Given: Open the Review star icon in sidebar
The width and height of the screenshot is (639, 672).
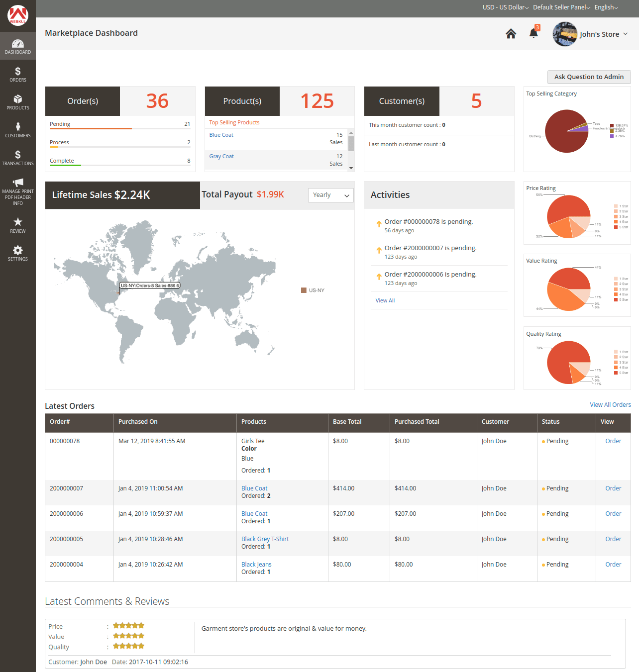Looking at the screenshot, I should [x=18, y=222].
